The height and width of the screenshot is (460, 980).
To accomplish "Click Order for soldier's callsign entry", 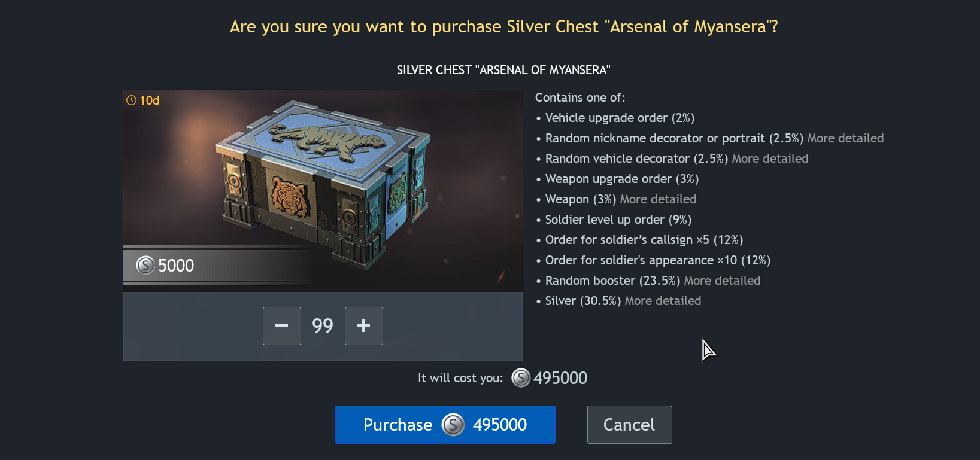I will (x=644, y=240).
